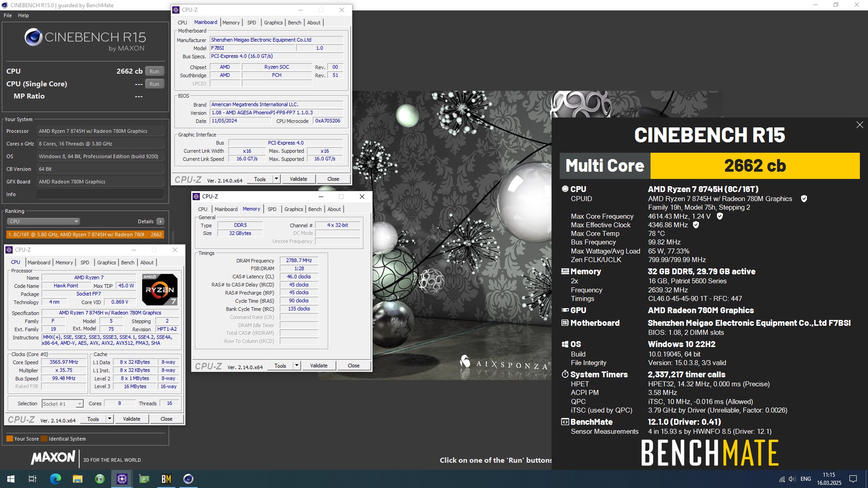Click CPU Microcode 0xA705206 value
Screen dimensions: 868x488
[328, 121]
